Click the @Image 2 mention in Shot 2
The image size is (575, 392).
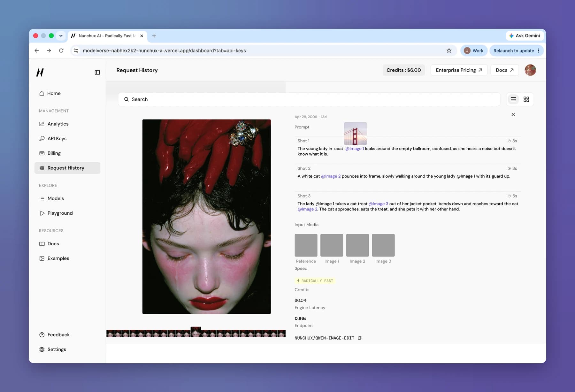click(x=331, y=176)
